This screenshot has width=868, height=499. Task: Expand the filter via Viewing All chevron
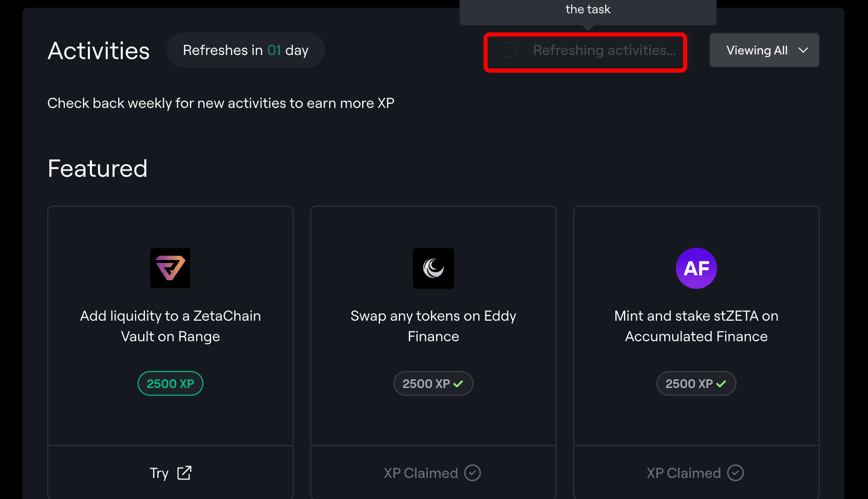[803, 50]
